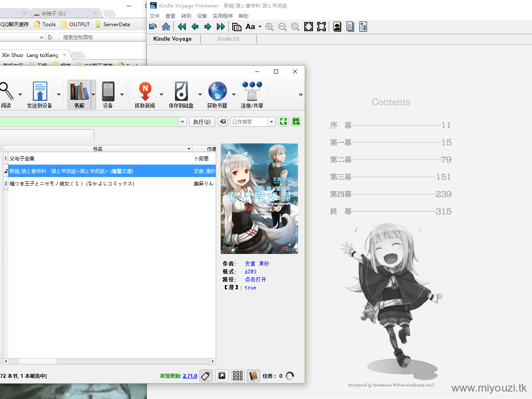Sort the book list by 书名 column header
532x399 pixels.
coord(98,149)
